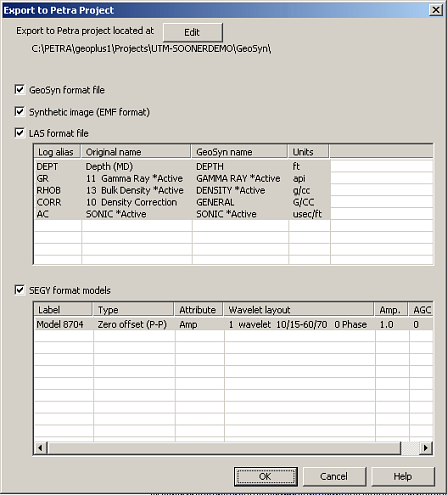This screenshot has height=495, width=447.
Task: Toggle Synthetic image (EMF format) checkbox
Action: pyautogui.click(x=20, y=112)
